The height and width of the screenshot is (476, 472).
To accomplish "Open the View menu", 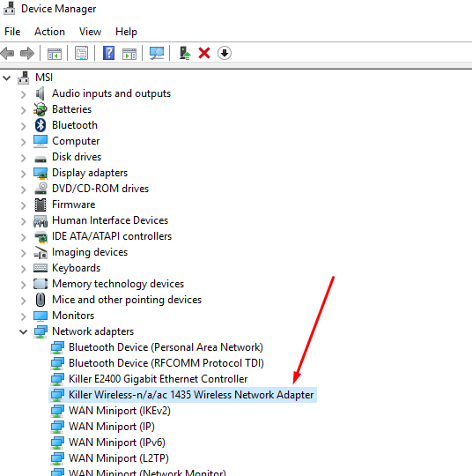I will 90,32.
